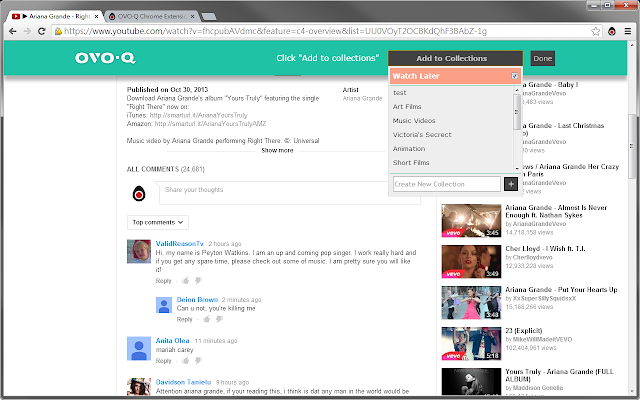The image size is (640, 400).
Task: Click the plus button to create a collection
Action: click(511, 184)
